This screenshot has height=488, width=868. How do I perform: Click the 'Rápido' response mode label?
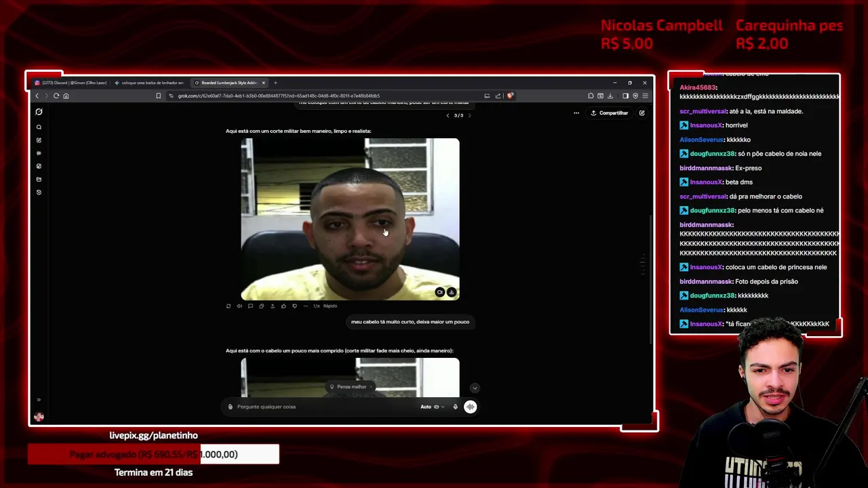[330, 306]
